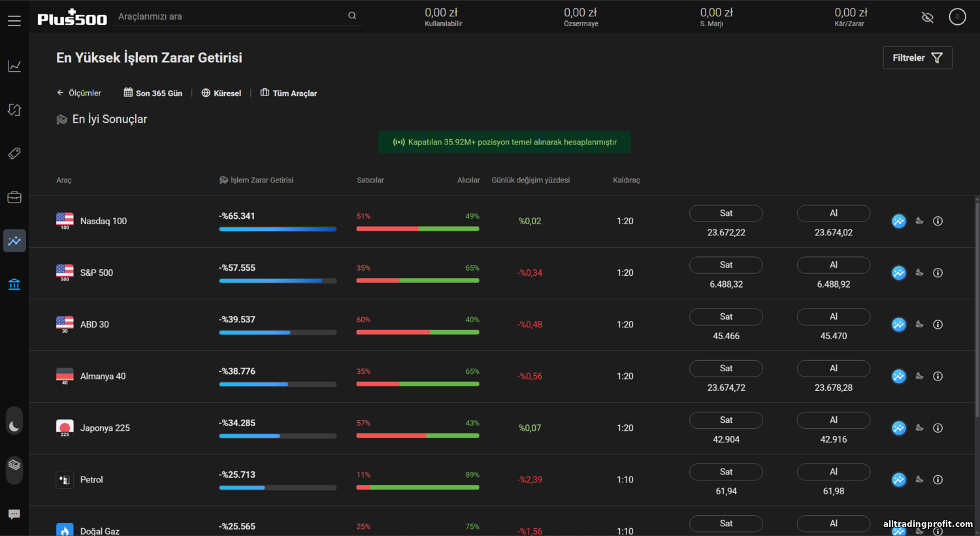Click the bank building icon in sidebar
Screen dimensions: 980x536
14,284
